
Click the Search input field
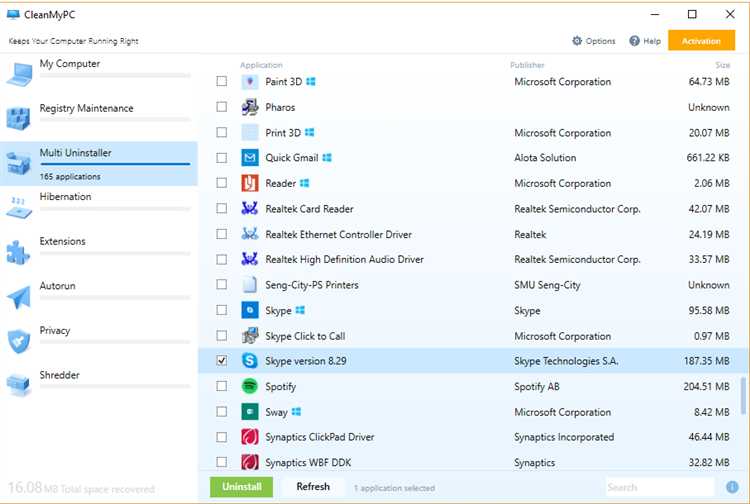(x=660, y=487)
